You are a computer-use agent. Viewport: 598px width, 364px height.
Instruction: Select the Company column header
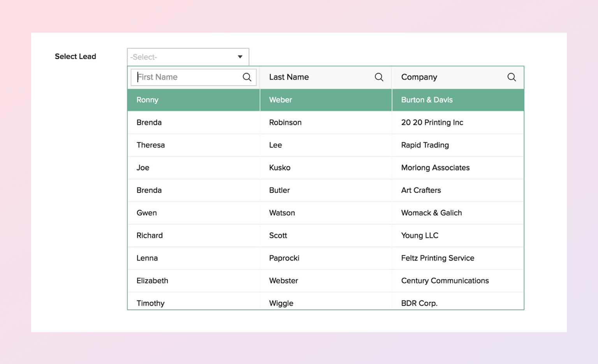[419, 77]
